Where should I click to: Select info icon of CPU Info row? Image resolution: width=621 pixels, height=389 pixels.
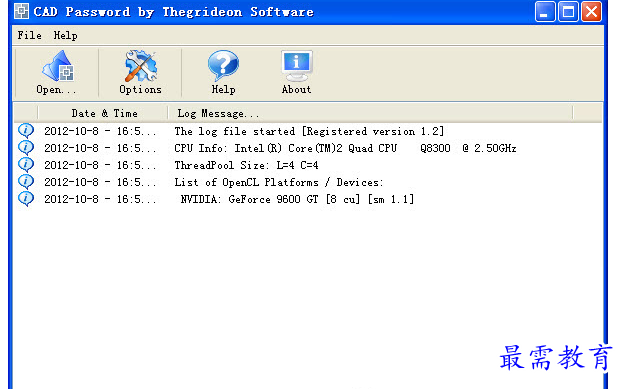click(x=26, y=147)
